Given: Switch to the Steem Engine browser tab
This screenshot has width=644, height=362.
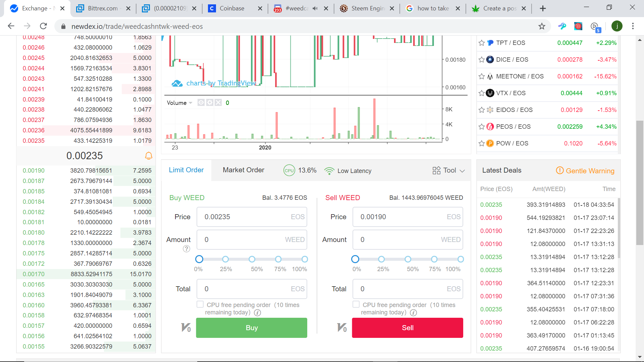Looking at the screenshot, I should (368, 8).
